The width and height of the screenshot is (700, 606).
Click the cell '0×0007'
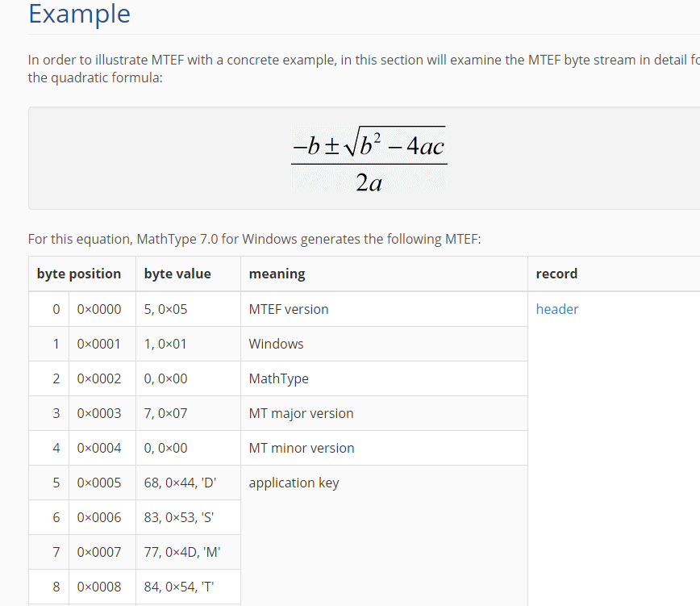pos(102,552)
